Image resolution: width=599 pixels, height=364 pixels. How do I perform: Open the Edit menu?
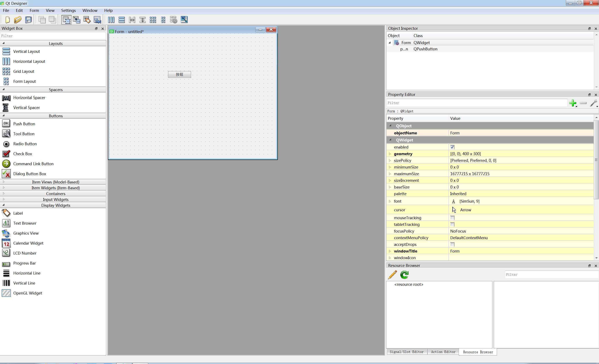[x=20, y=10]
